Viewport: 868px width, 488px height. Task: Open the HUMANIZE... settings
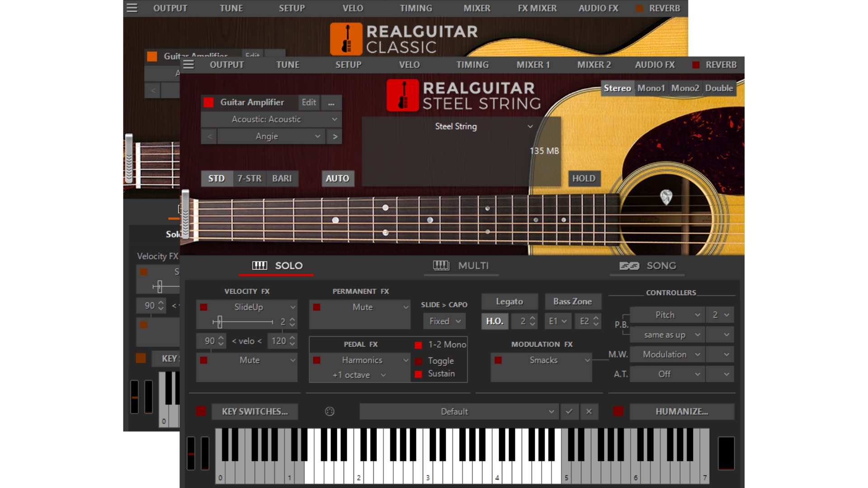click(682, 411)
